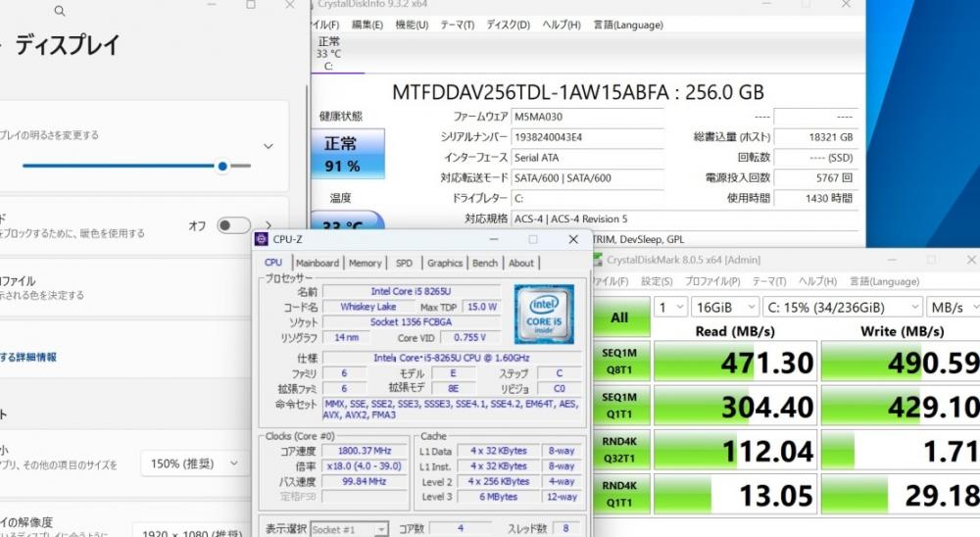The image size is (980, 537).
Task: Run the SEQ1M Q1T1 benchmark test
Action: (619, 406)
